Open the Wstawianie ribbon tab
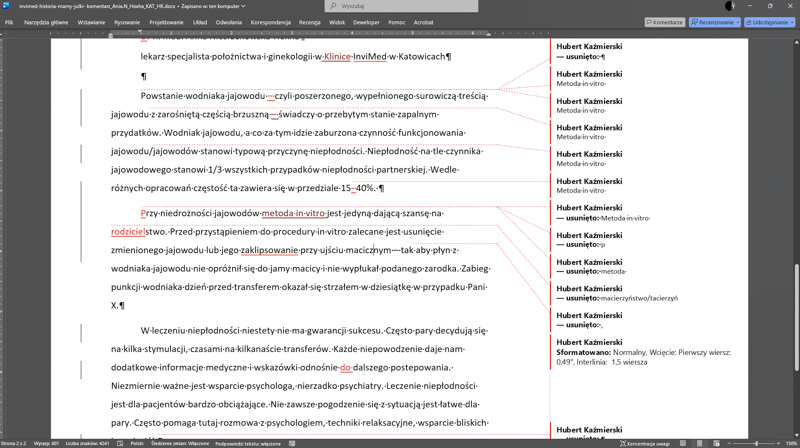800x448 pixels. click(x=91, y=22)
